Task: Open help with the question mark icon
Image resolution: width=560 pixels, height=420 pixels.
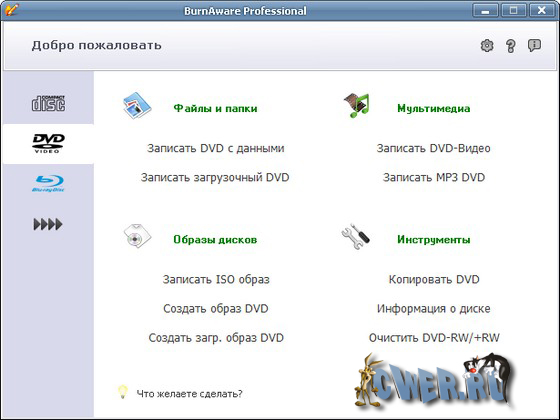Action: (511, 46)
